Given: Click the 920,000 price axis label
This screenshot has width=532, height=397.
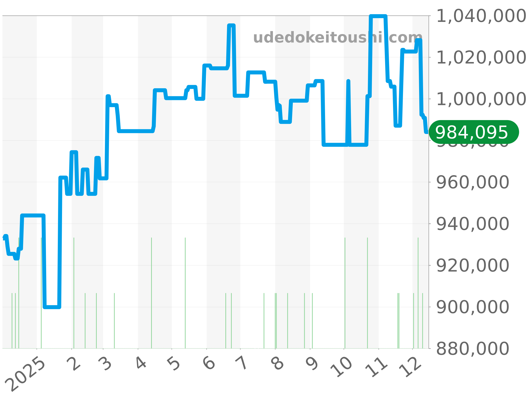Looking at the screenshot, I should point(472,265).
